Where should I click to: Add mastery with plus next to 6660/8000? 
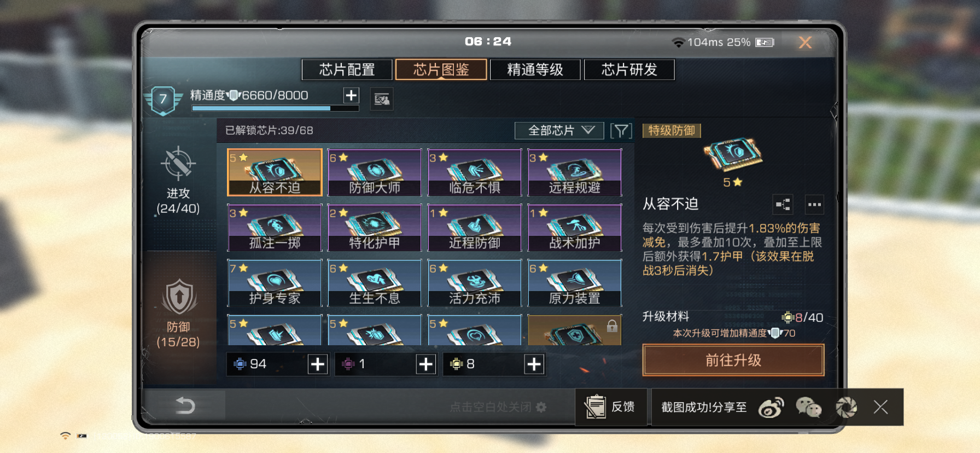351,95
